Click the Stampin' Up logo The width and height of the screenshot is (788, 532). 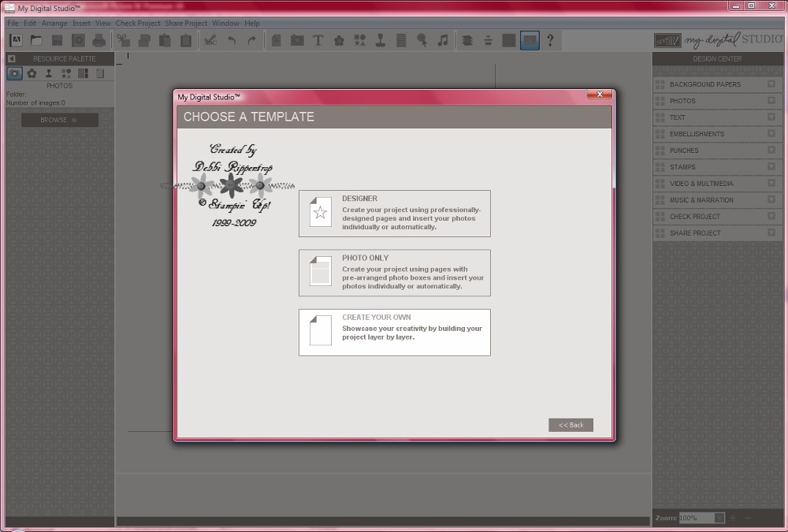[667, 40]
